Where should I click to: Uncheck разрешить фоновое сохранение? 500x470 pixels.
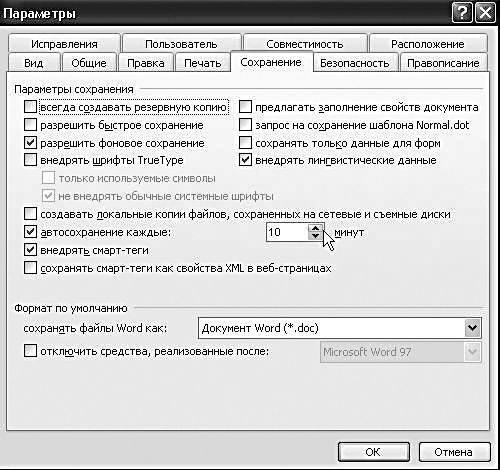pos(30,143)
